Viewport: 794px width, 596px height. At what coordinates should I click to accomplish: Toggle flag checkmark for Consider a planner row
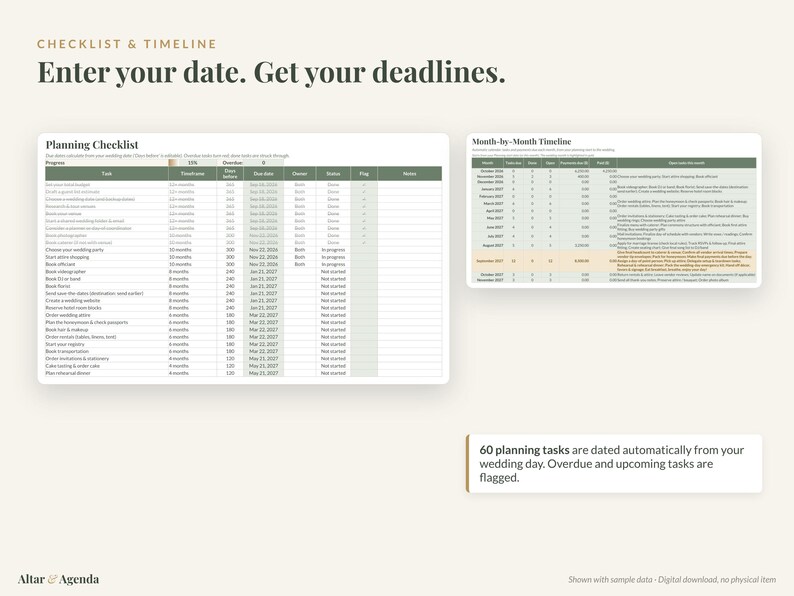coord(364,228)
